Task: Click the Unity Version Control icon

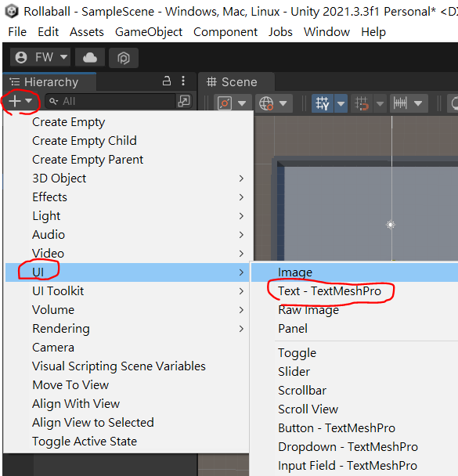Action: [x=124, y=58]
